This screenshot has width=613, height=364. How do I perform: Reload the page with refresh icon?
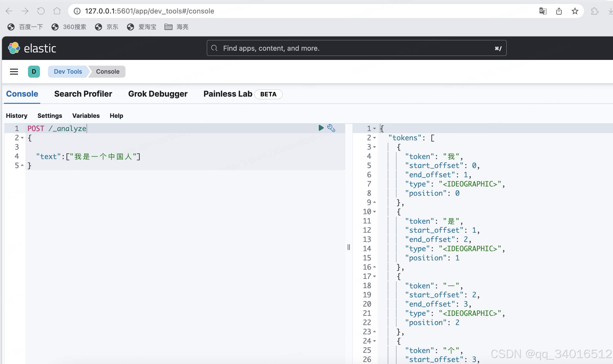point(41,11)
